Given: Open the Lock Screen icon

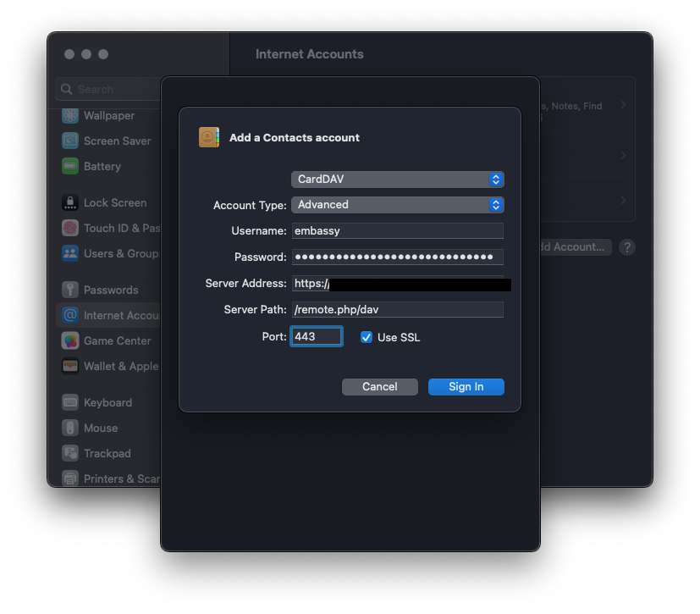Looking at the screenshot, I should pyautogui.click(x=70, y=202).
